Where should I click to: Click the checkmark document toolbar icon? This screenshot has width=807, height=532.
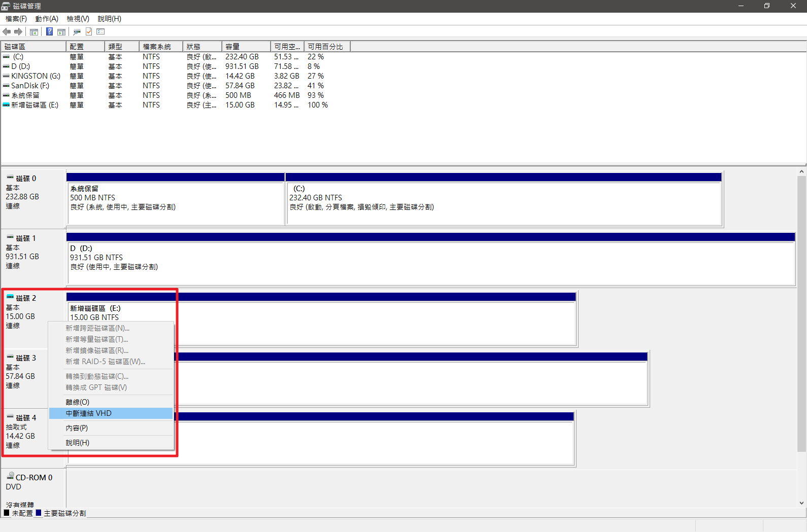pos(89,32)
